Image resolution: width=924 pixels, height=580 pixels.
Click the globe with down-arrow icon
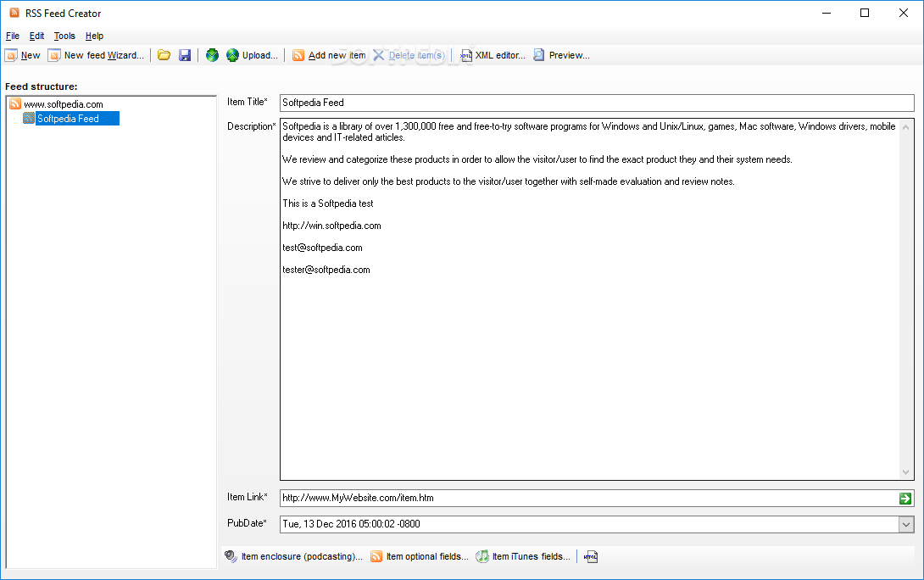pos(212,55)
